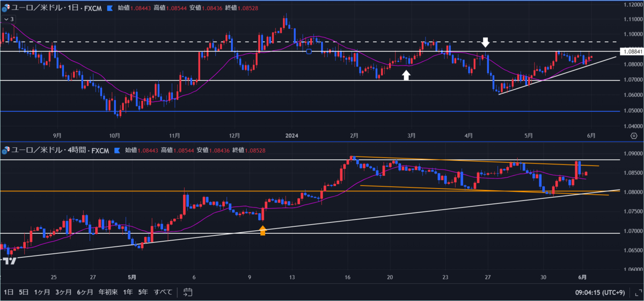Select the 3ヶ月 time range
Viewport: 644px width, 301px height.
64,292
